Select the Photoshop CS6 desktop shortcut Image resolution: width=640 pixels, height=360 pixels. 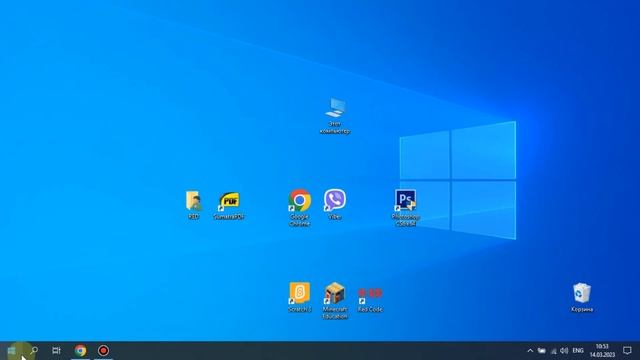tap(405, 208)
